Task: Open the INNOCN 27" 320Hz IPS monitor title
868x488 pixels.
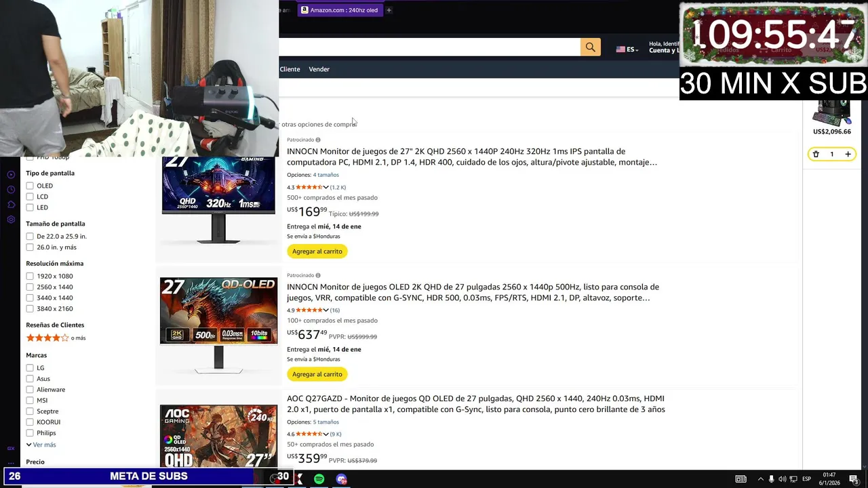Action: (x=472, y=157)
